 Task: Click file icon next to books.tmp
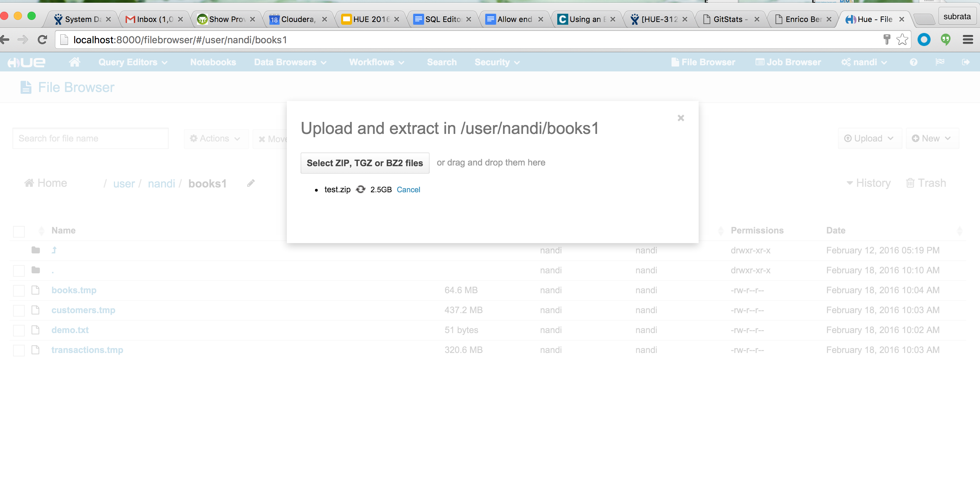(36, 290)
